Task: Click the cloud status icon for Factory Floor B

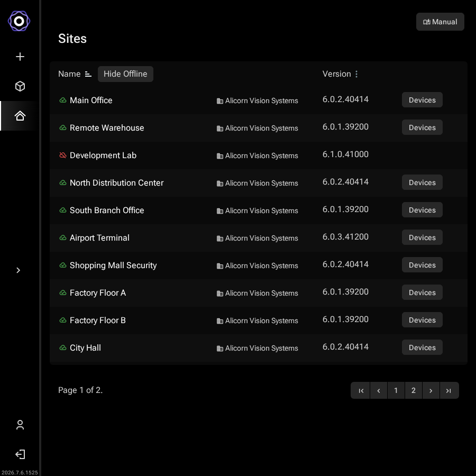Action: pyautogui.click(x=63, y=321)
